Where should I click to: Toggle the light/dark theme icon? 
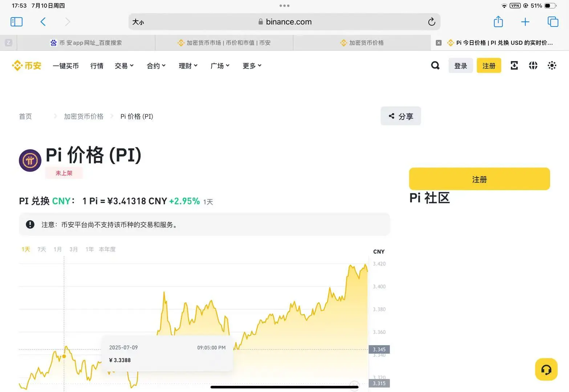point(552,65)
